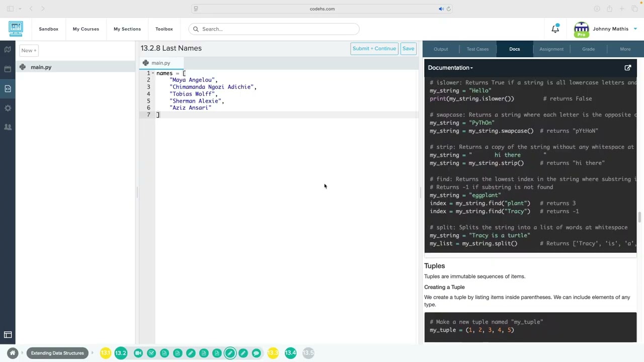The width and height of the screenshot is (644, 362).
Task: Click the "Tobias Wolff" code line
Action: [194, 94]
